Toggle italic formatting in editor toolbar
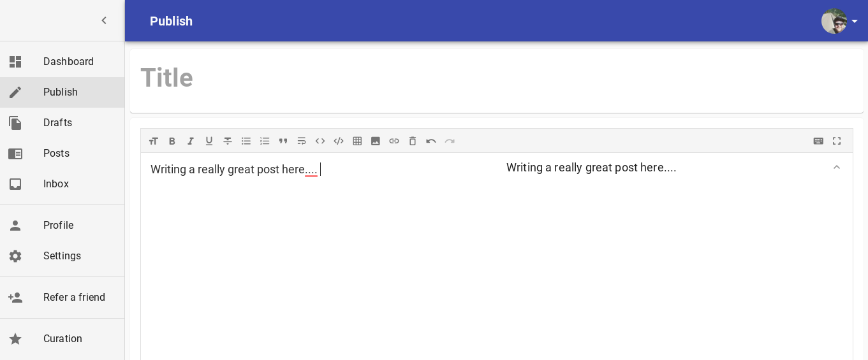 tap(191, 141)
